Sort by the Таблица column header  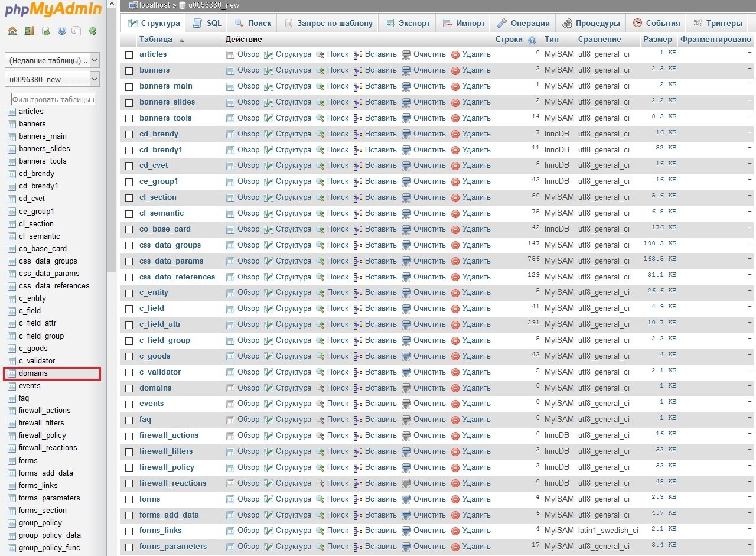156,40
